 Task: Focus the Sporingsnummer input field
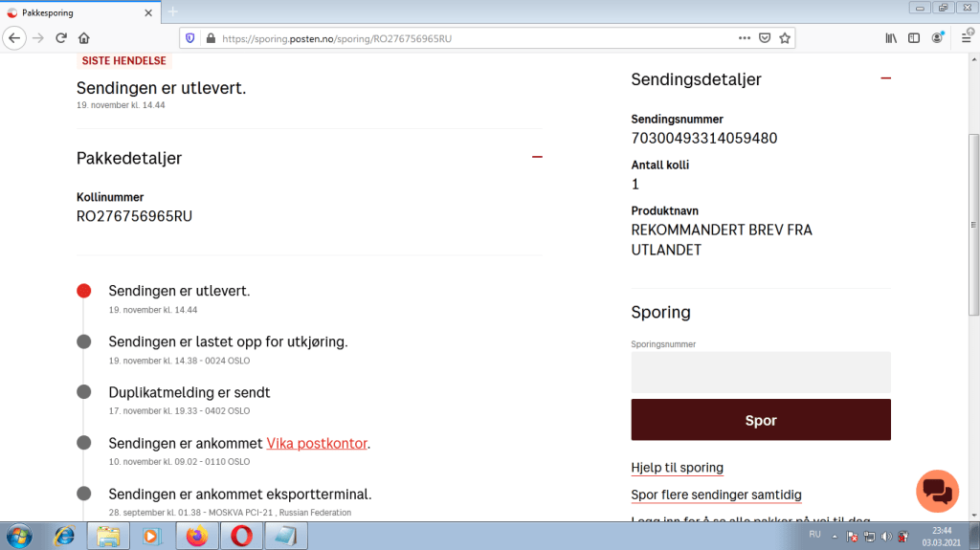pyautogui.click(x=761, y=372)
